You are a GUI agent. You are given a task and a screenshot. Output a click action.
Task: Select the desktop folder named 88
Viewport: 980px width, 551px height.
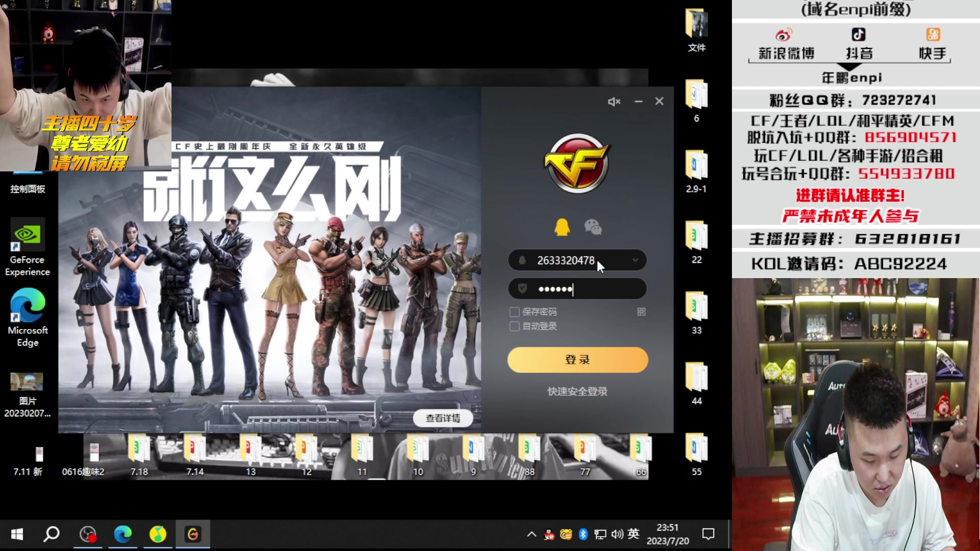pos(530,455)
